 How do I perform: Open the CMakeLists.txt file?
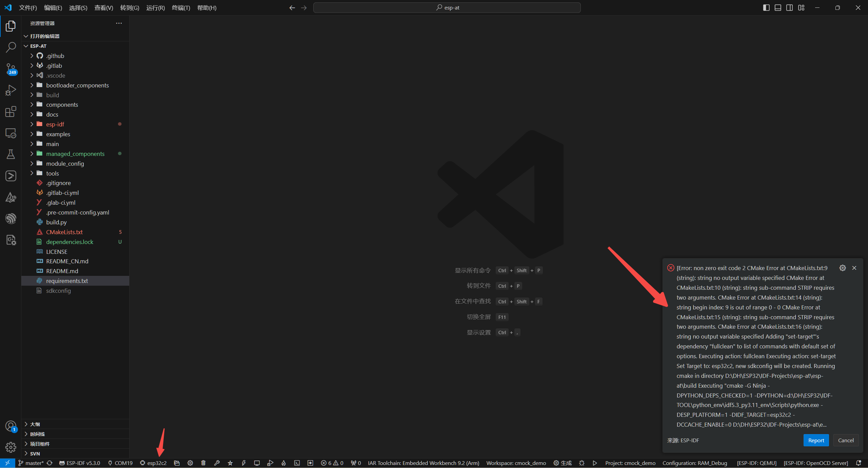click(75, 232)
